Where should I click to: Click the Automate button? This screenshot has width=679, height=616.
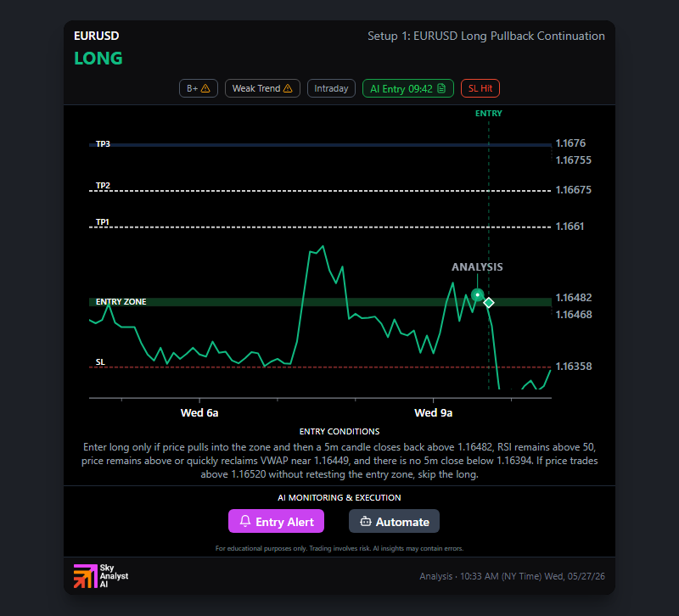pyautogui.click(x=394, y=521)
